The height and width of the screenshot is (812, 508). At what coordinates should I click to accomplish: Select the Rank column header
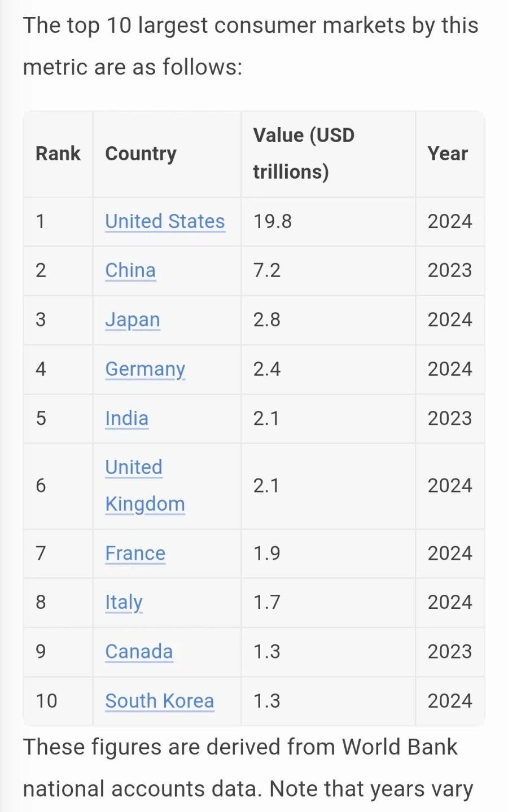58,153
